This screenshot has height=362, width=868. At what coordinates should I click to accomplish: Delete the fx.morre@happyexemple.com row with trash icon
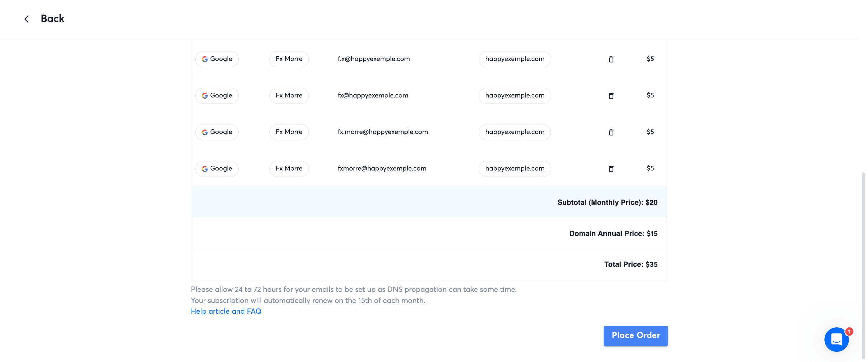pos(611,132)
